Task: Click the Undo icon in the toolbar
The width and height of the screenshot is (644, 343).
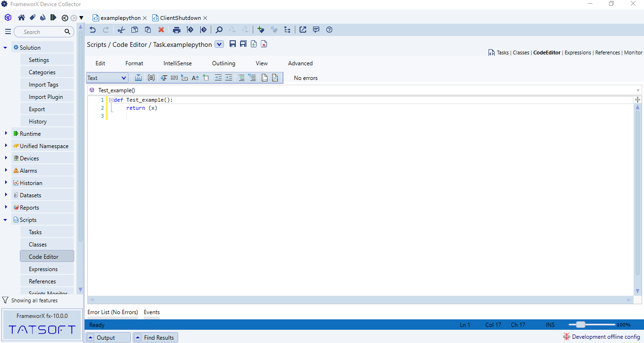Action: click(x=93, y=30)
